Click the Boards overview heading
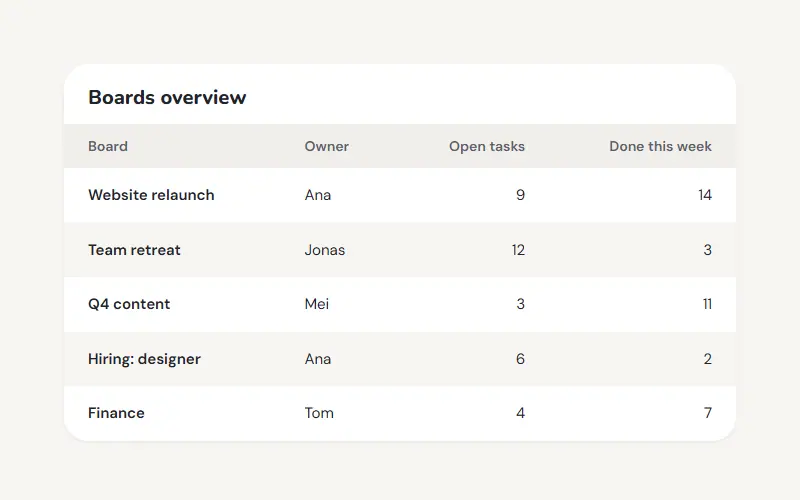Screen dimensions: 800x500 [x=167, y=97]
